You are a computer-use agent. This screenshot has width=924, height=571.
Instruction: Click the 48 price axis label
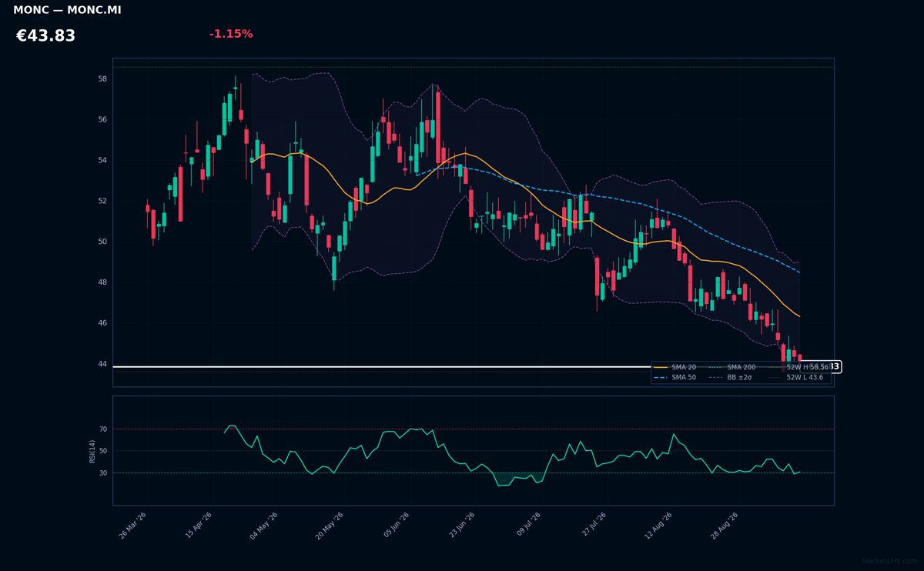[102, 282]
